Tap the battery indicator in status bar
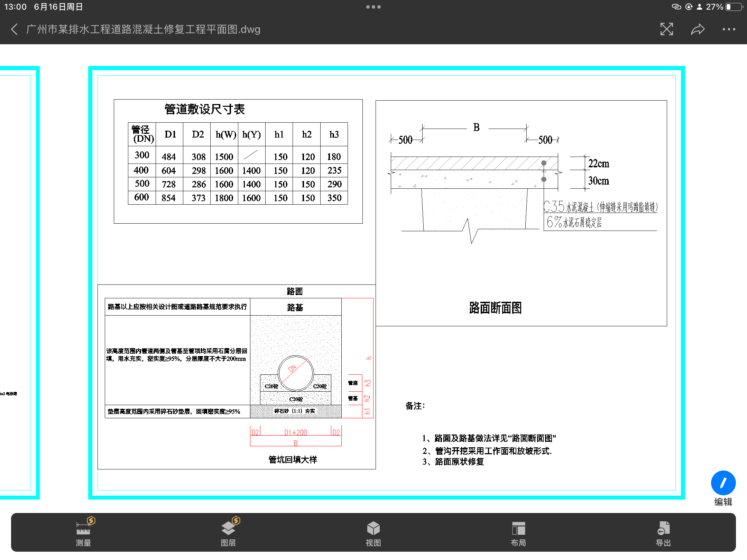 [734, 7]
